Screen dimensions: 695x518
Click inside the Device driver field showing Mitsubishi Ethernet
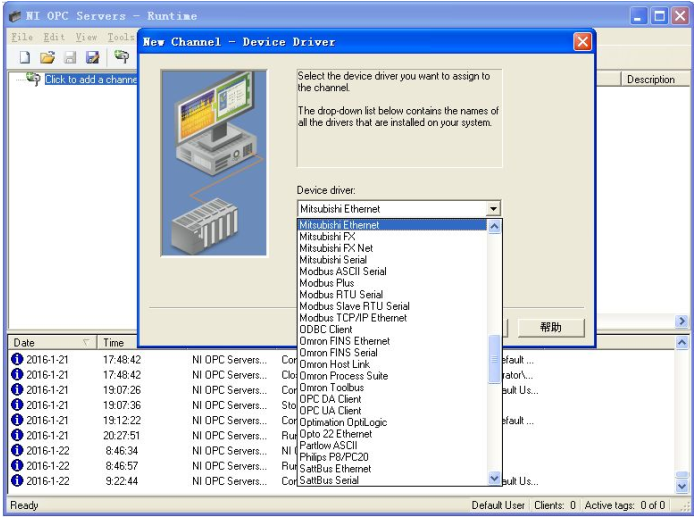[392, 209]
